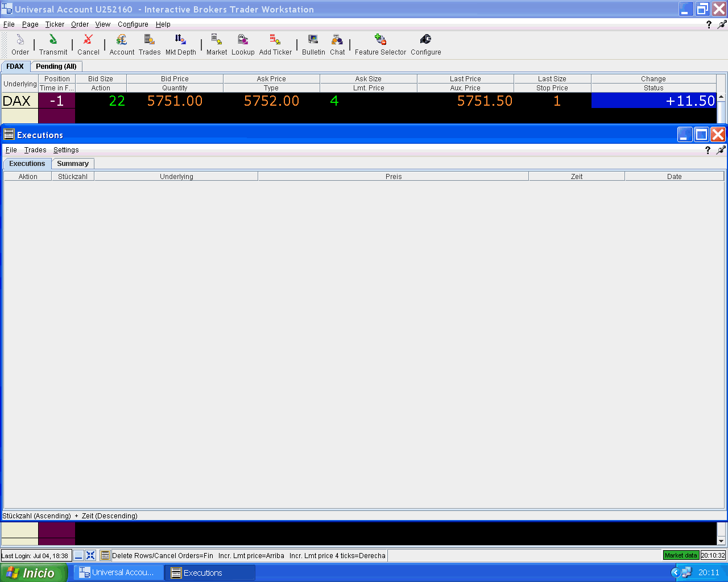This screenshot has width=728, height=582.
Task: Click bid price 5751.00
Action: click(175, 101)
